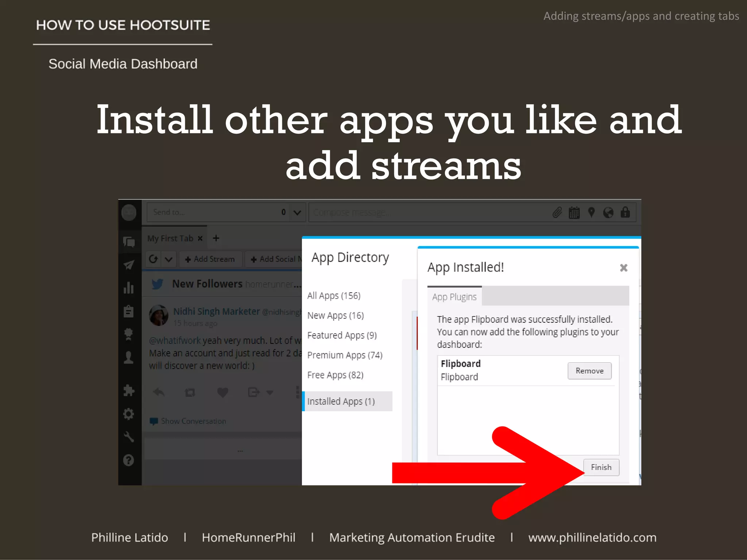Reply to Nidhi Singh's tweet
Screen dimensions: 747x560
159,392
